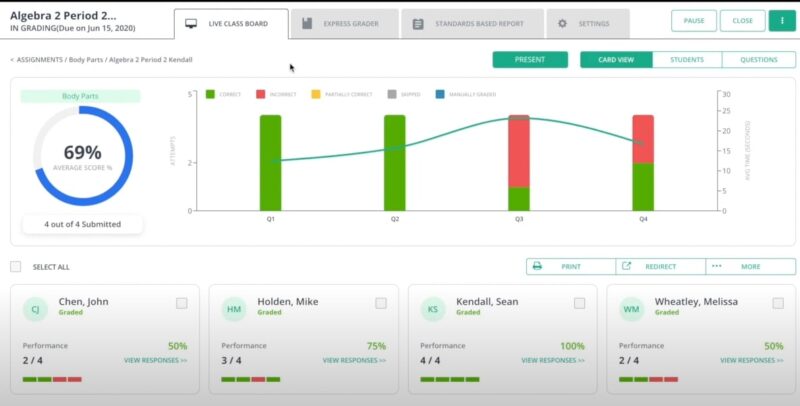View responses for Holden, Mike
This screenshot has height=406, width=800.
(354, 360)
